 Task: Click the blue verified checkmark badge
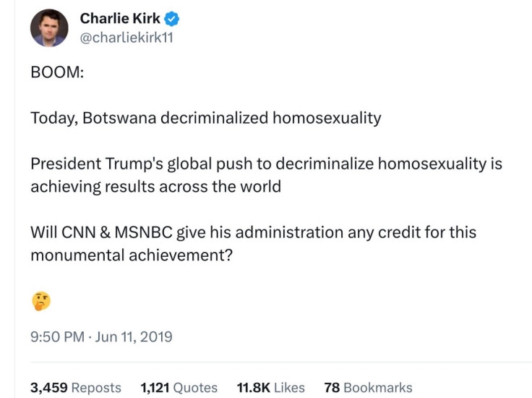coord(172,19)
